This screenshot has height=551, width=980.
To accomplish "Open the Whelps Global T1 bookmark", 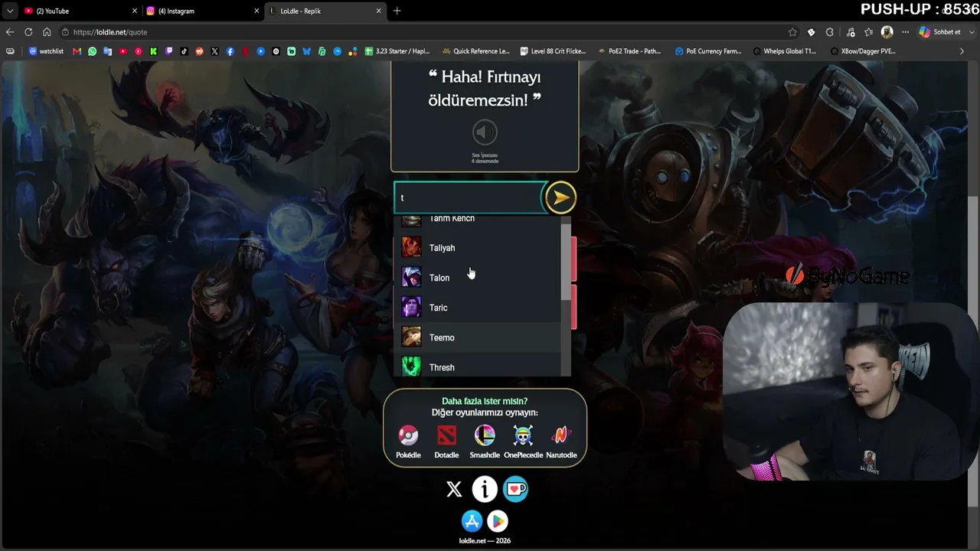I will click(786, 51).
